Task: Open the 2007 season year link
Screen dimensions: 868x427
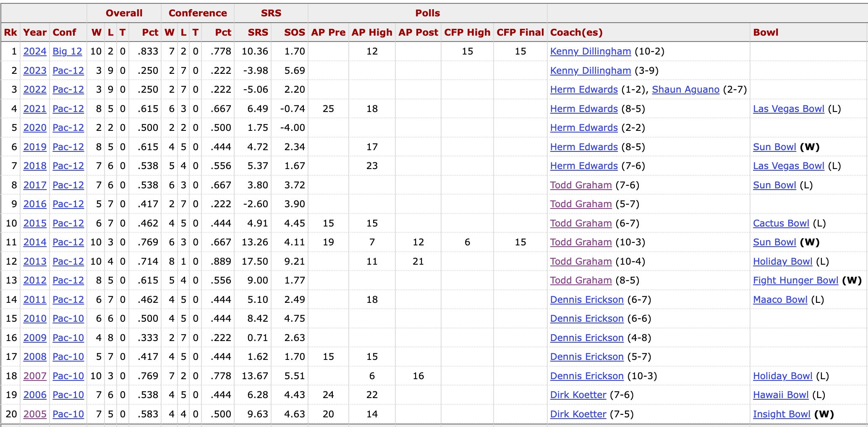Action: (x=35, y=376)
